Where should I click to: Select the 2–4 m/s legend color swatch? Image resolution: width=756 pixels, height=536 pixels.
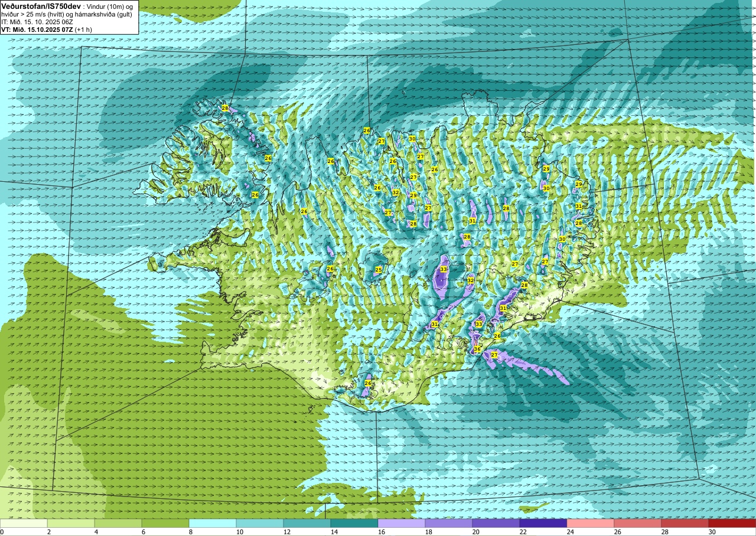pyautogui.click(x=71, y=523)
